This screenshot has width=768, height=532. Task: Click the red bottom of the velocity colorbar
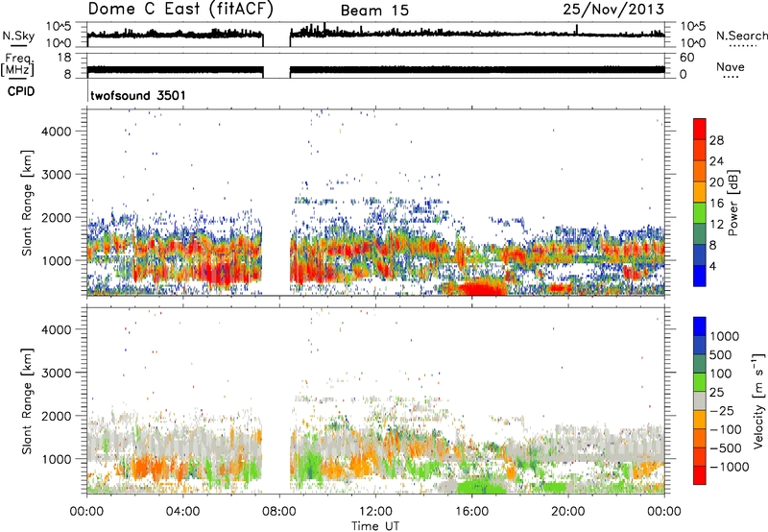700,475
